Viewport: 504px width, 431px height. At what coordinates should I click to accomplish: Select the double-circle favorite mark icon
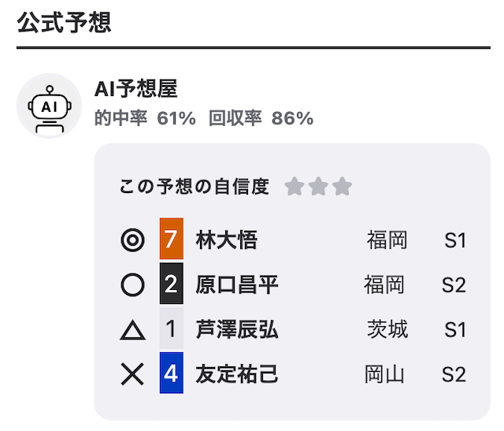(132, 240)
